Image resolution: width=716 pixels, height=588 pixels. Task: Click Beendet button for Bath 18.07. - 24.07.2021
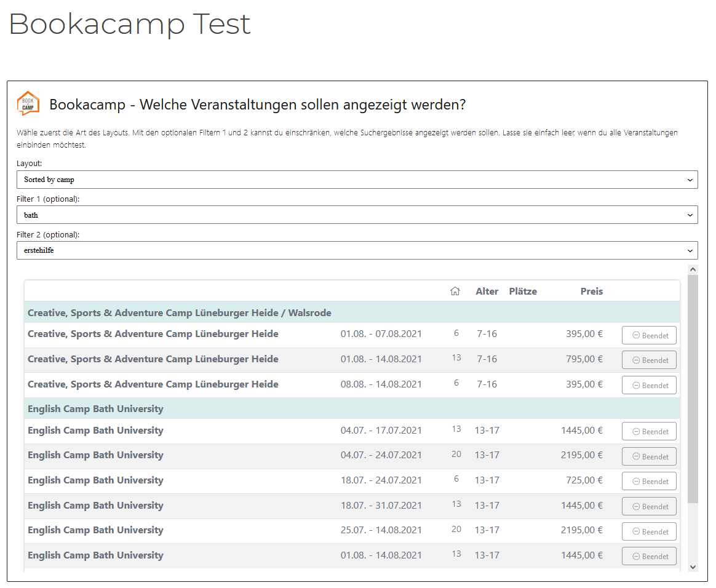649,481
